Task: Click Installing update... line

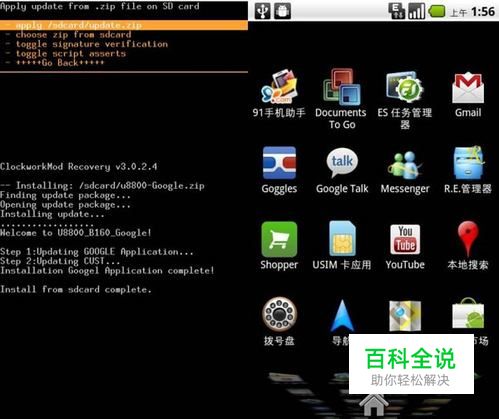Action: [52, 214]
